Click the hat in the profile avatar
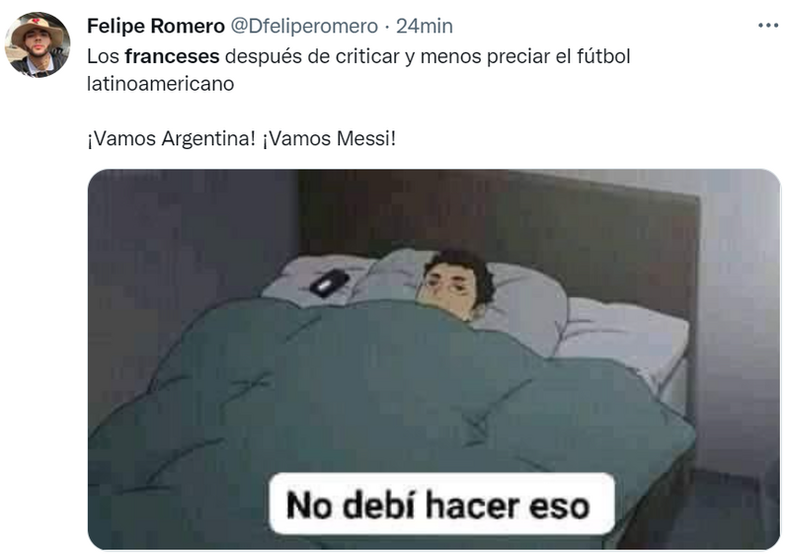790x558 pixels. point(38,28)
